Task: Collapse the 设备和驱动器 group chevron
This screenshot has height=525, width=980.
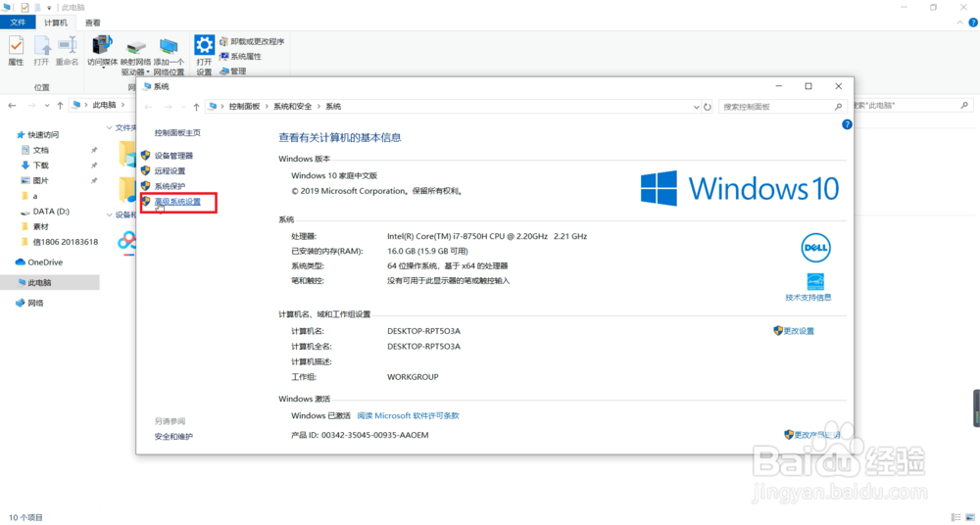Action: coord(110,215)
